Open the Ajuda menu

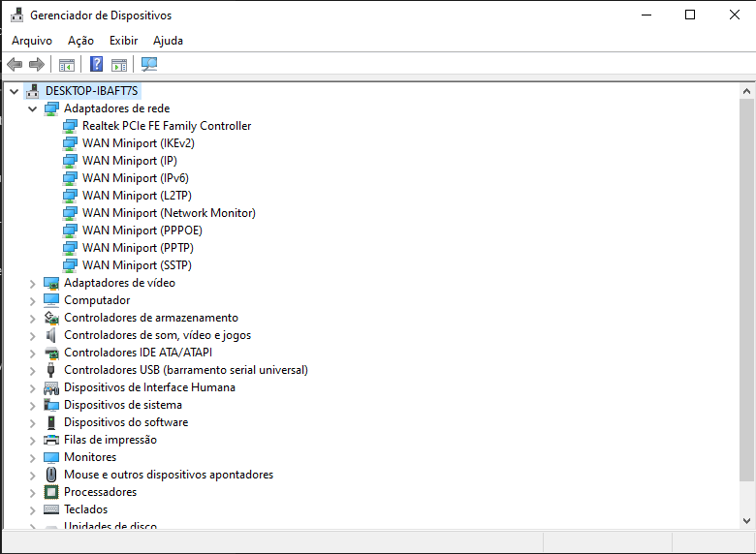[x=168, y=41]
